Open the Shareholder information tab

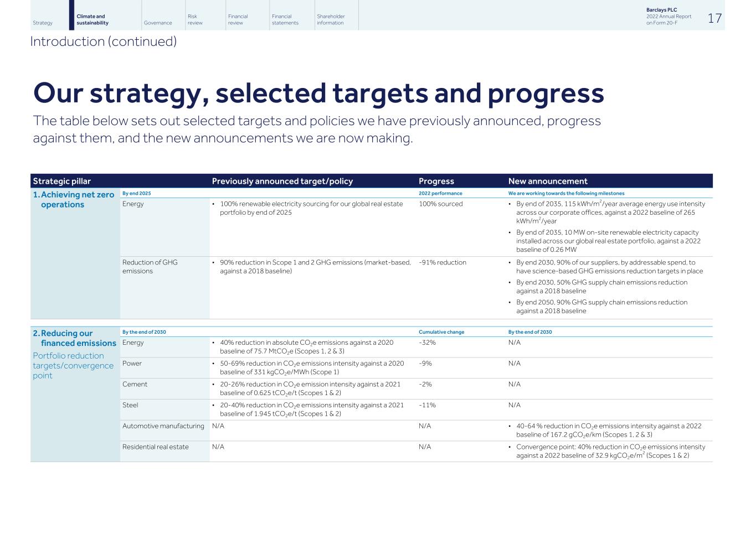click(331, 20)
